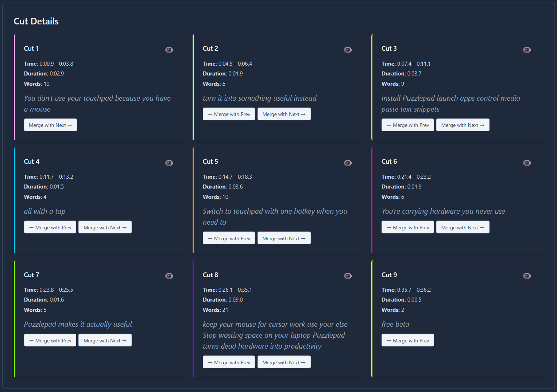
Task: Merge Cut 8 with the previous cut
Action: (229, 362)
